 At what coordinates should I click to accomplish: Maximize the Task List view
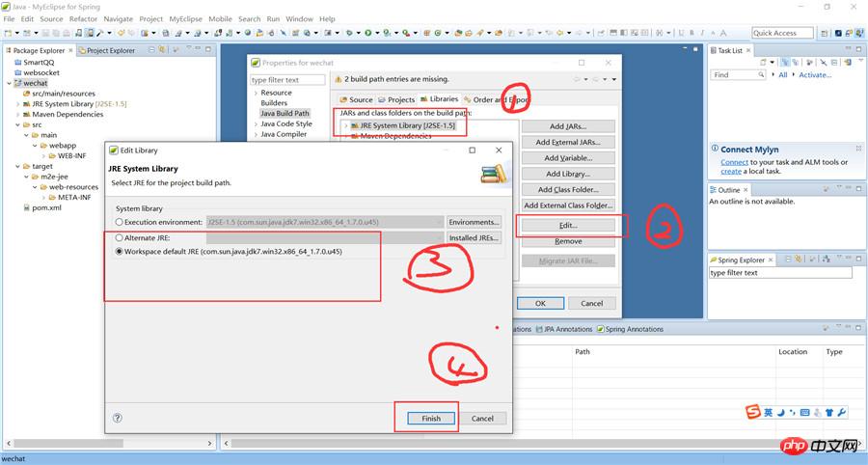tap(859, 49)
